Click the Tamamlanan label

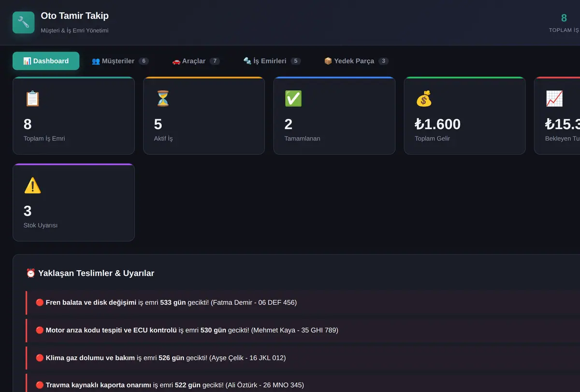(302, 139)
